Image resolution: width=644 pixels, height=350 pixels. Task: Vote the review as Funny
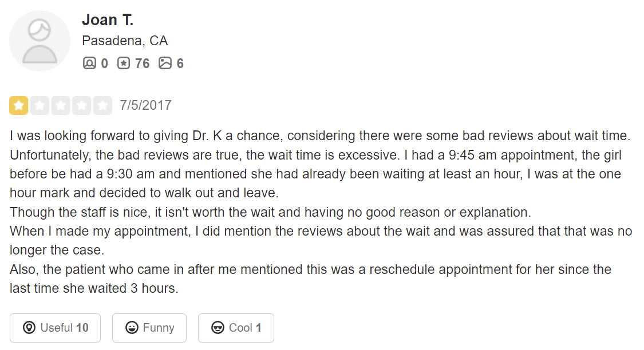click(x=149, y=328)
